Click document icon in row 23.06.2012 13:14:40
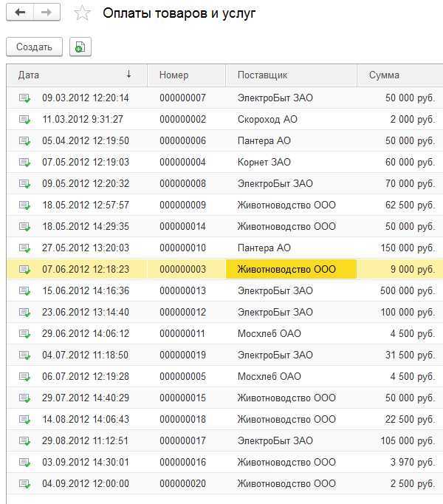 coord(25,313)
